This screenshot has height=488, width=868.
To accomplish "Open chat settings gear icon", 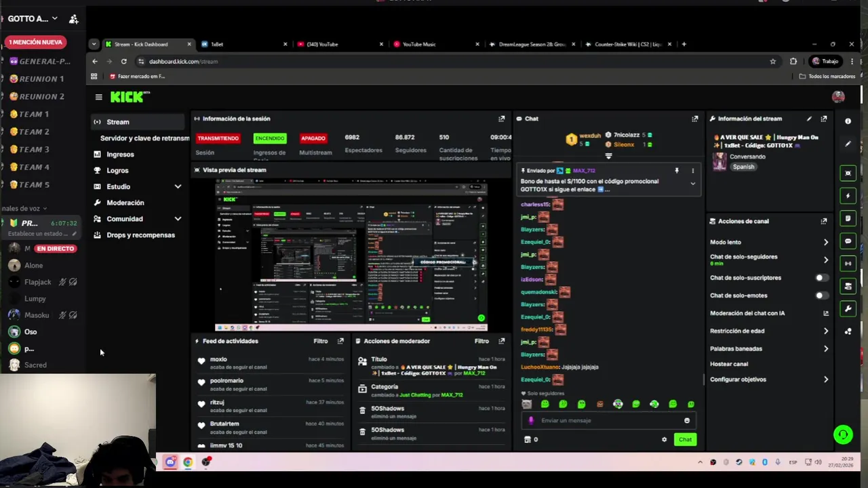I will 664,440.
